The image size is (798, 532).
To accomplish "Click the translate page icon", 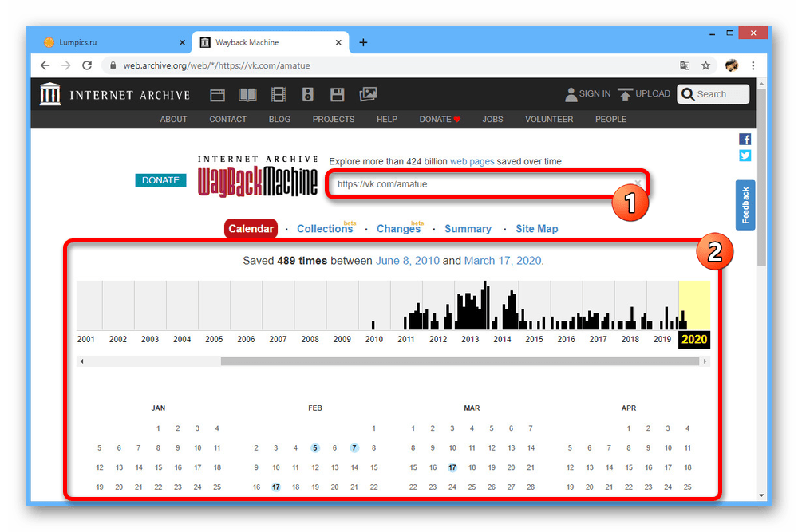I will [x=685, y=65].
